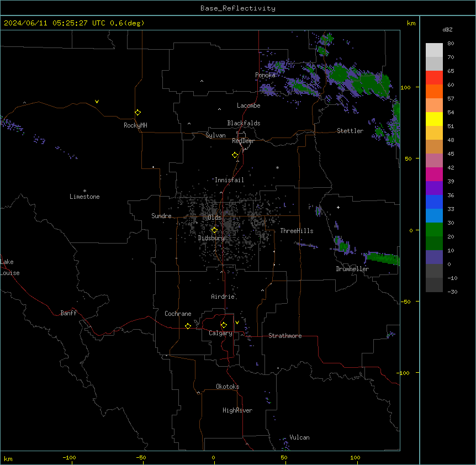Click the asterisk marker above Limestone

click(84, 191)
